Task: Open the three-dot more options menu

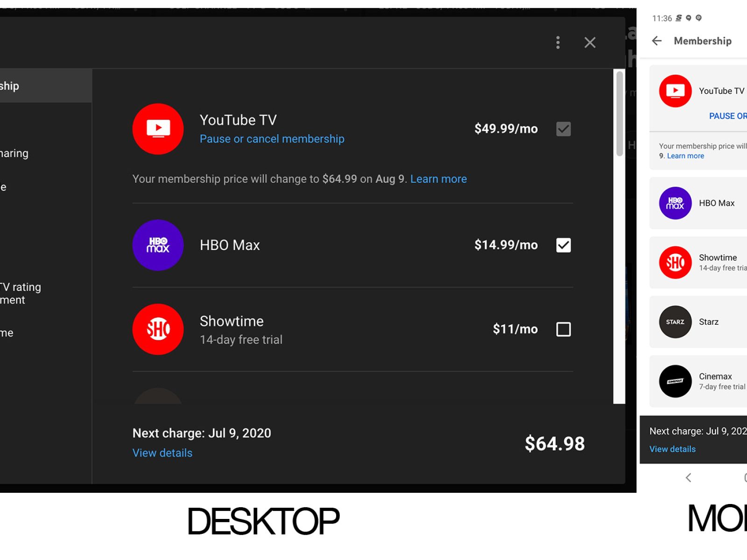Action: (x=558, y=42)
